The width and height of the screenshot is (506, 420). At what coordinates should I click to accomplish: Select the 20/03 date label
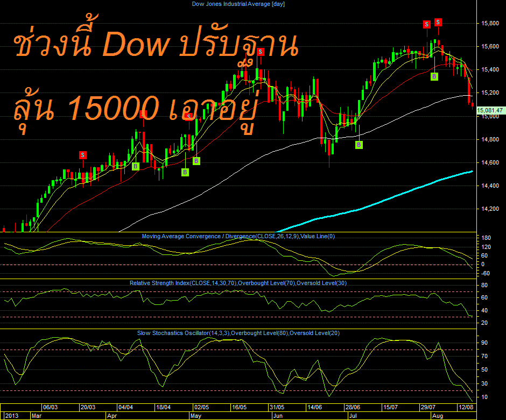click(x=88, y=407)
